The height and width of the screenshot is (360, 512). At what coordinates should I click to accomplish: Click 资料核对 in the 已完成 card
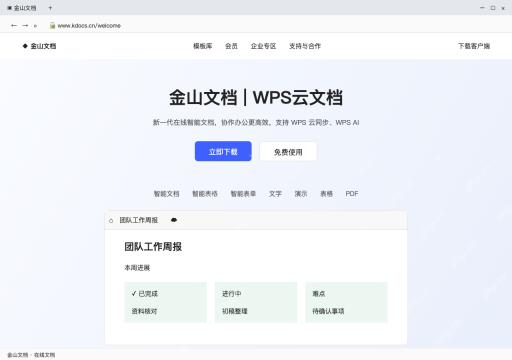click(144, 311)
